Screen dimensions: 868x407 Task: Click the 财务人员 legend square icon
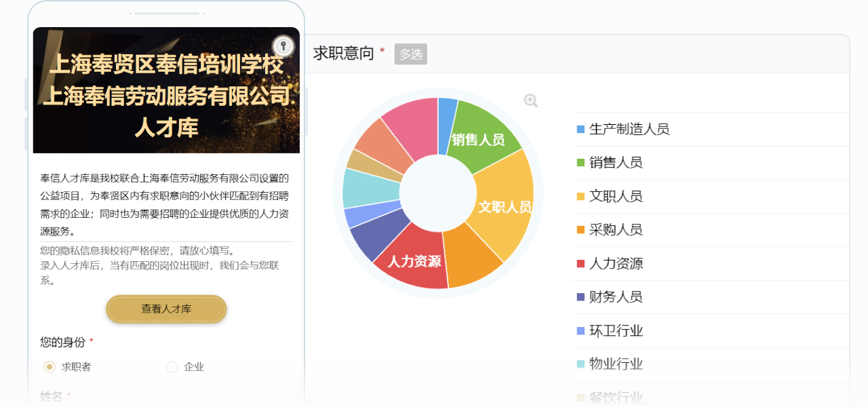pos(580,297)
